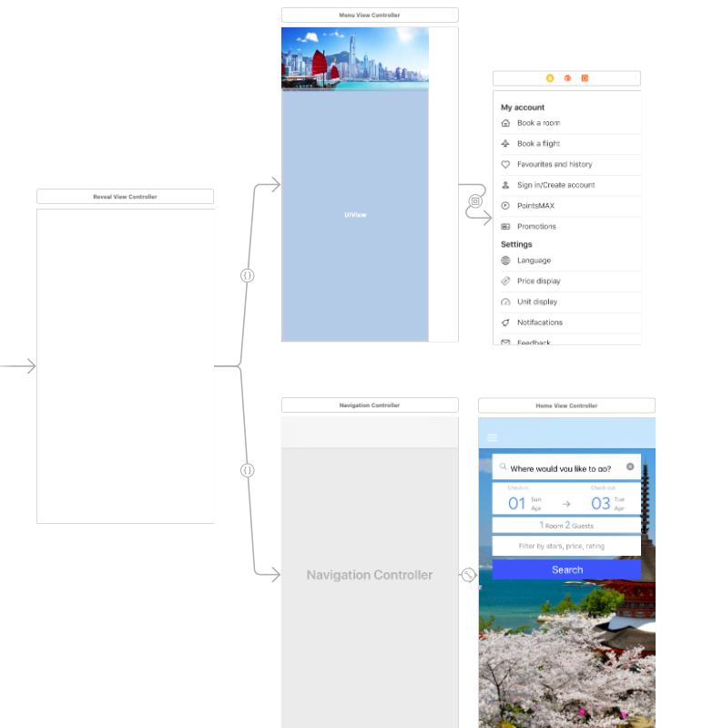Select the embed segue icon after Menu View Controller
The image size is (702, 728).
point(475,201)
